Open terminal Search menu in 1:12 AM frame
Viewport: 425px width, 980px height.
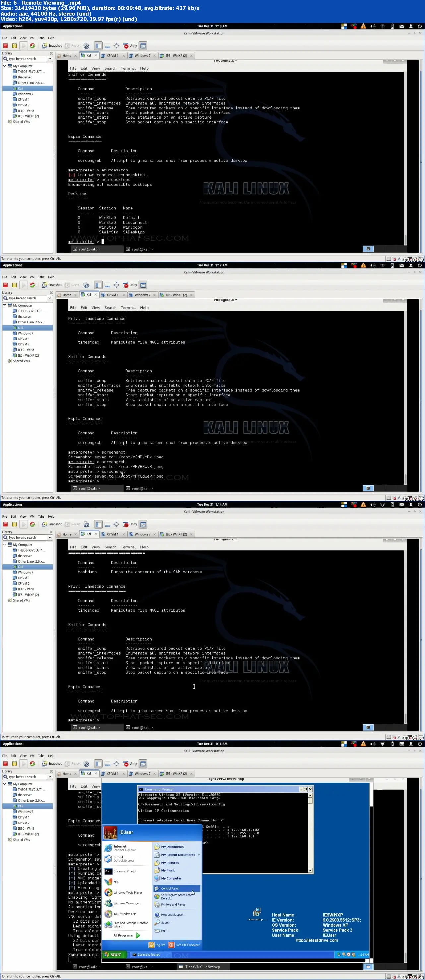click(111, 308)
